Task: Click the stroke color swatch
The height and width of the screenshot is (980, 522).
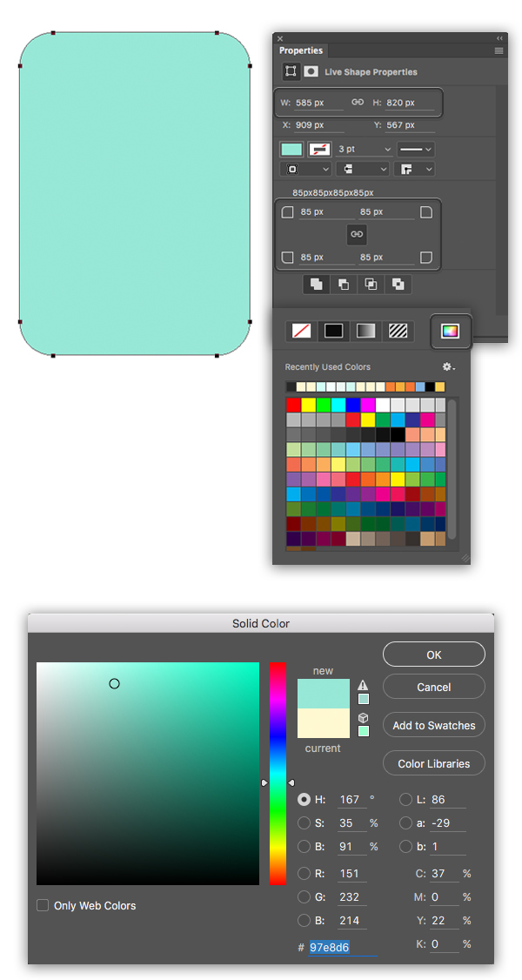Action: pyautogui.click(x=319, y=150)
